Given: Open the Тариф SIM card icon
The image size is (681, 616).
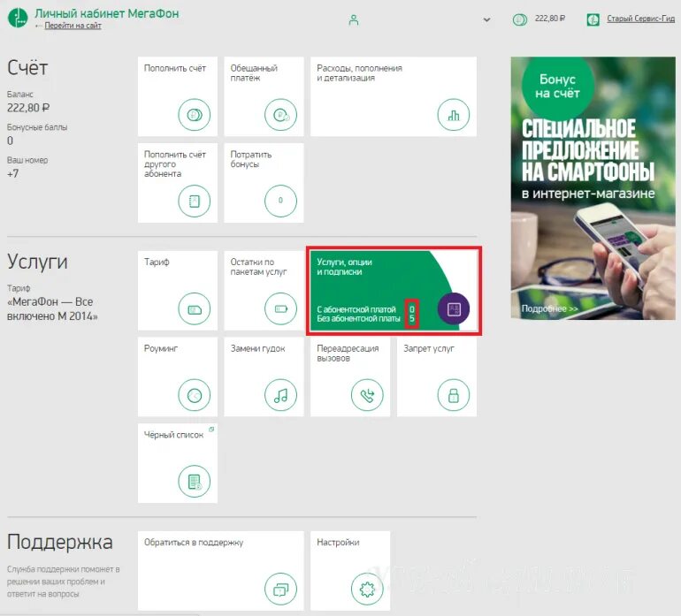Looking at the screenshot, I should pos(195,308).
